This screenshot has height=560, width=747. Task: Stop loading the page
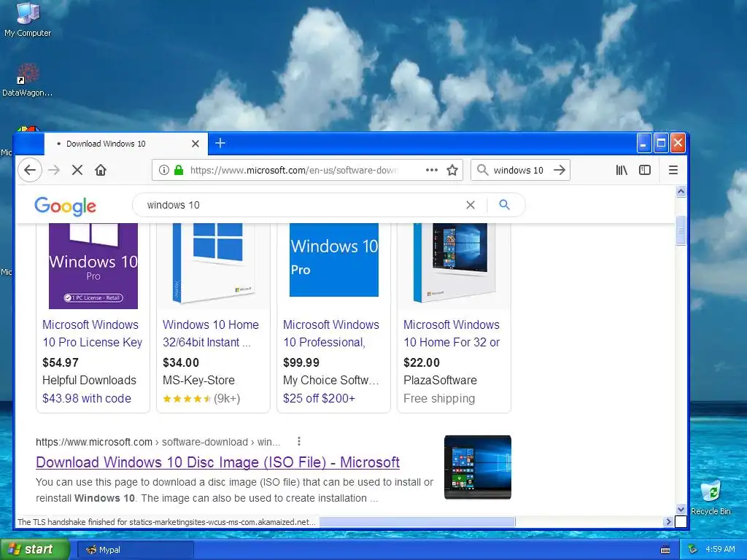pos(77,170)
